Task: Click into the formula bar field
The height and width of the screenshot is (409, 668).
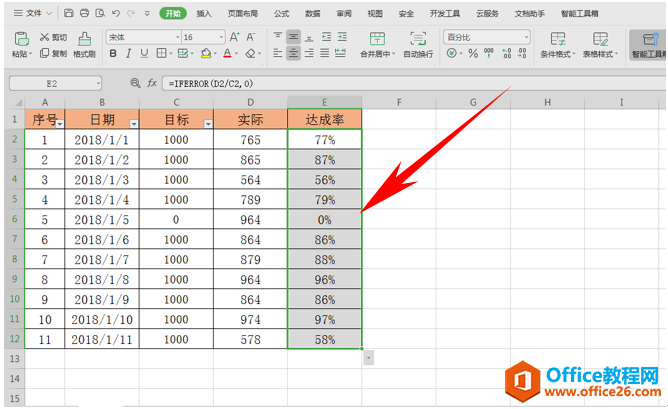Action: pyautogui.click(x=414, y=84)
